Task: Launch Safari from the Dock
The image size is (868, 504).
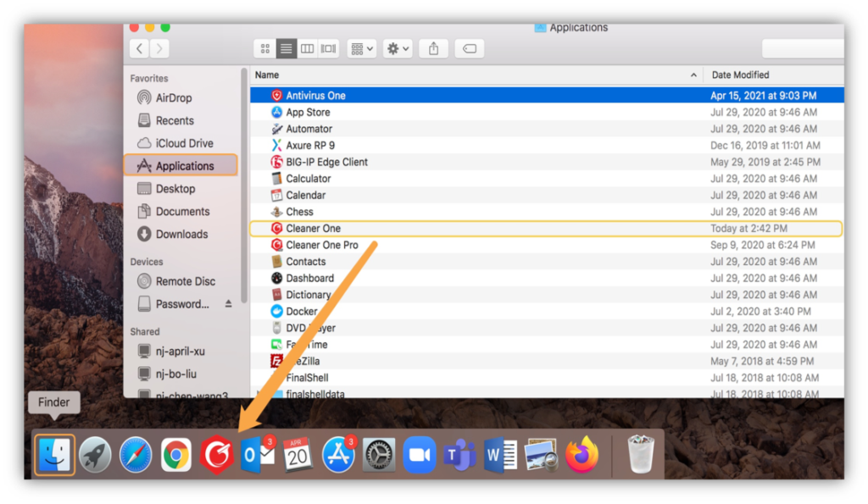Action: point(136,456)
